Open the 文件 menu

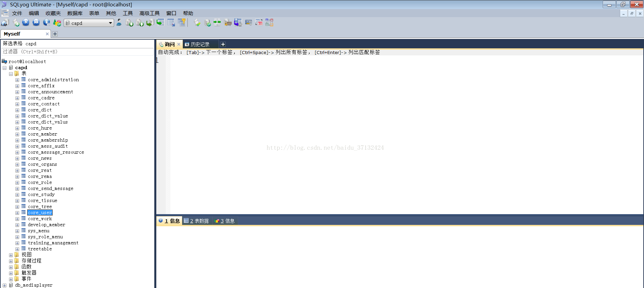click(17, 13)
